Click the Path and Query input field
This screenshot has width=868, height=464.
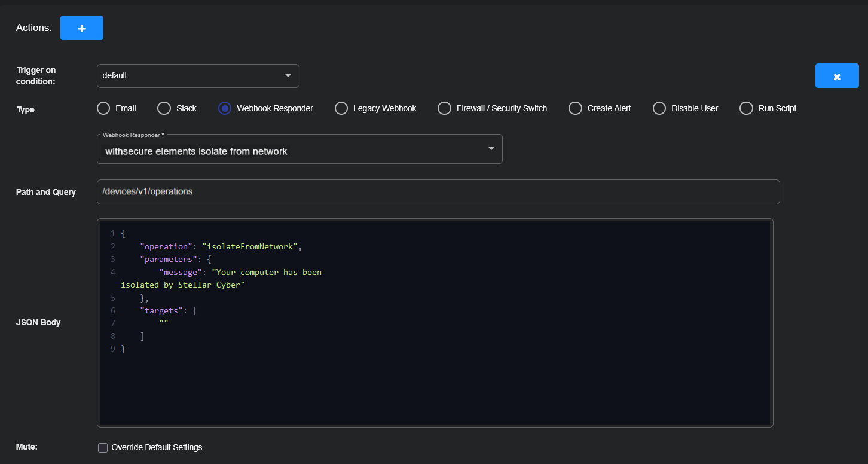[x=438, y=192]
